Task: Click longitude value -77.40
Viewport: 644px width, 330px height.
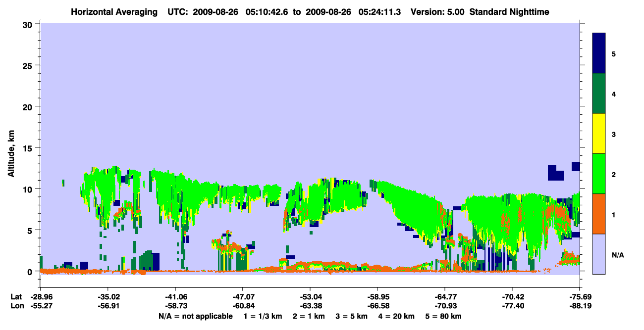Action: pos(512,306)
